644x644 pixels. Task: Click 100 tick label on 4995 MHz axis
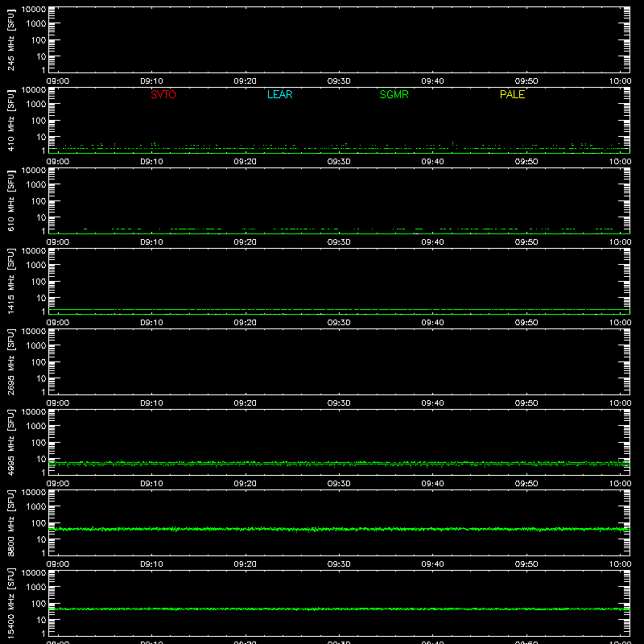(39, 443)
